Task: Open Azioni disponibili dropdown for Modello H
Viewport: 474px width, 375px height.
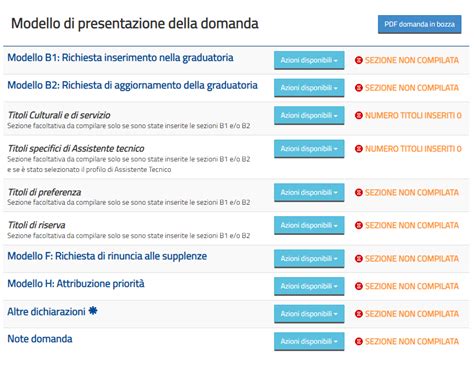Action: [x=309, y=286]
